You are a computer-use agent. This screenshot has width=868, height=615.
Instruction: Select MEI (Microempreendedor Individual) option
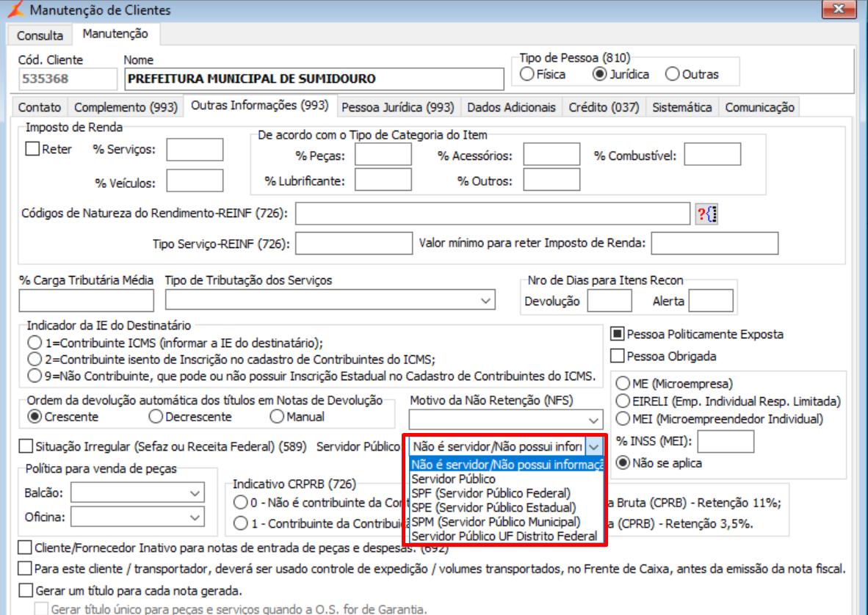pos(623,418)
